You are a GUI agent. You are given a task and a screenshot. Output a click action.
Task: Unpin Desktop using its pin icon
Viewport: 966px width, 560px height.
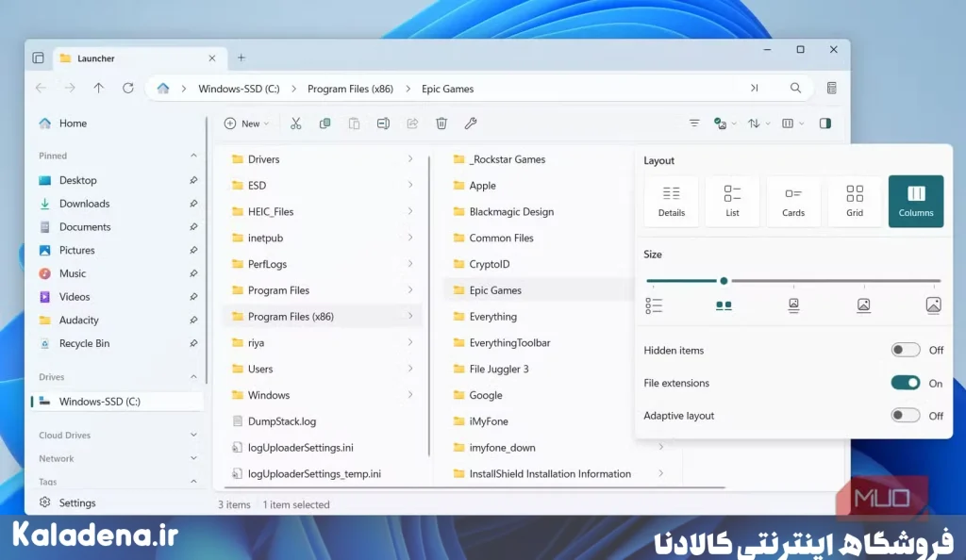[193, 180]
